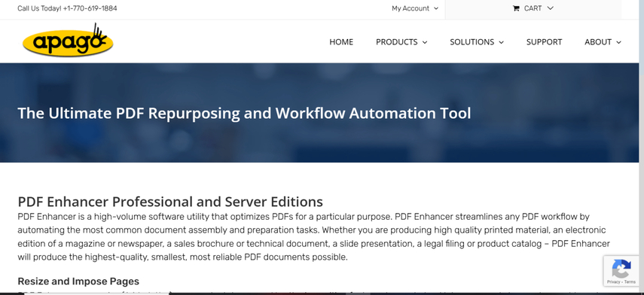
Task: Open the CART dropdown chevron
Action: (x=551, y=8)
